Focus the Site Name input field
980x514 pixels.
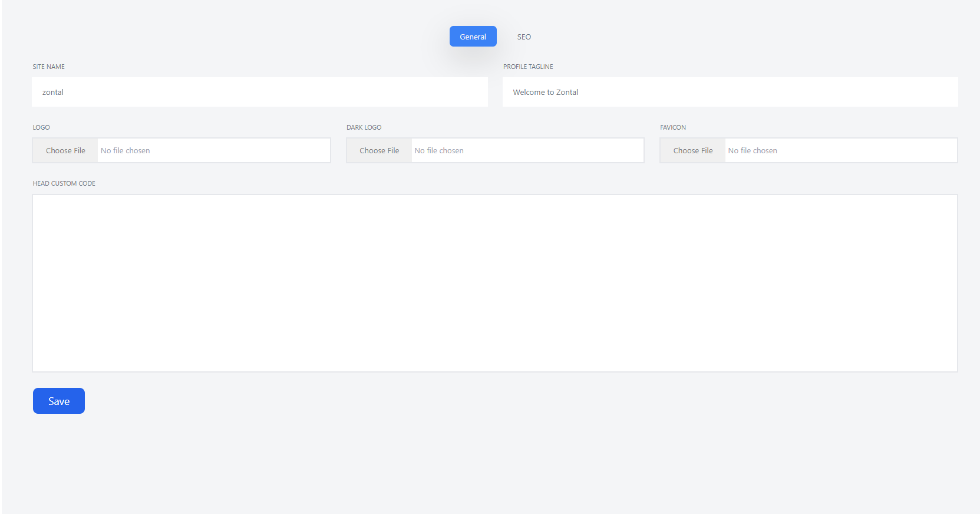pos(259,92)
